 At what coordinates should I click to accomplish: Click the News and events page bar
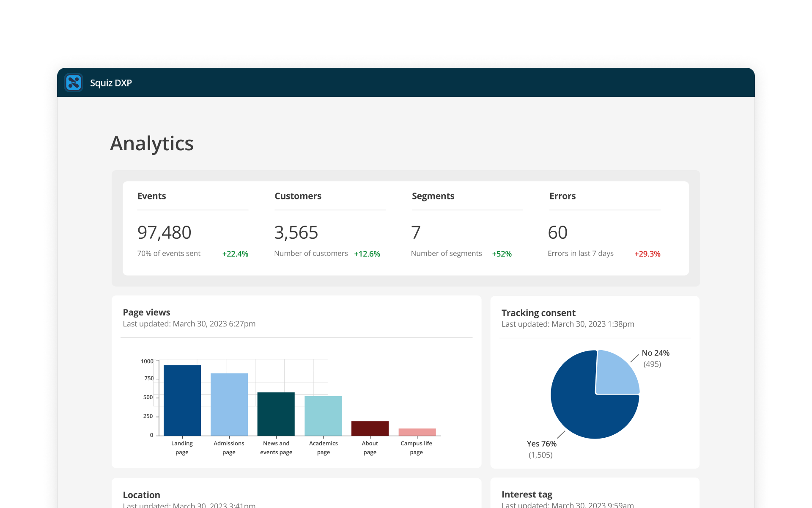276,414
